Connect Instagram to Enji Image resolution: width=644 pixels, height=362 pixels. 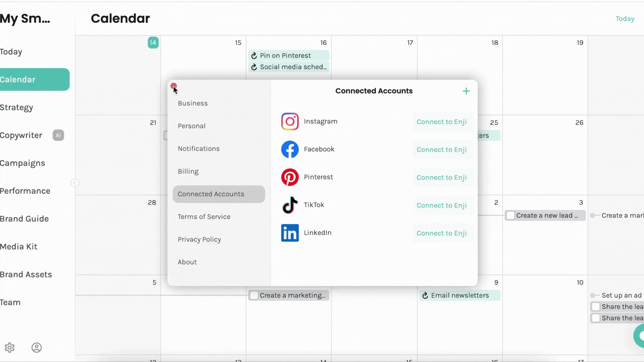[441, 122]
